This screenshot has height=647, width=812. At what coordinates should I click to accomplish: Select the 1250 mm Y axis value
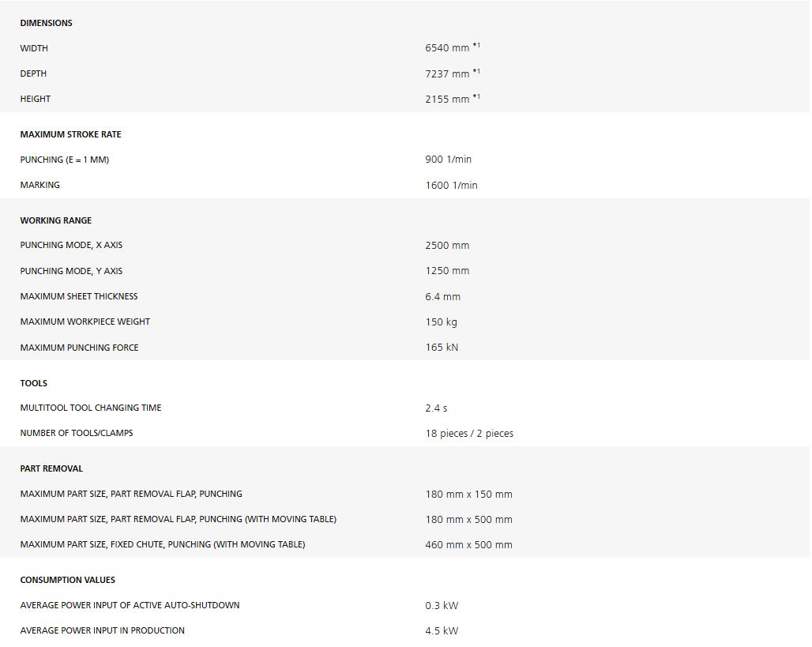447,271
